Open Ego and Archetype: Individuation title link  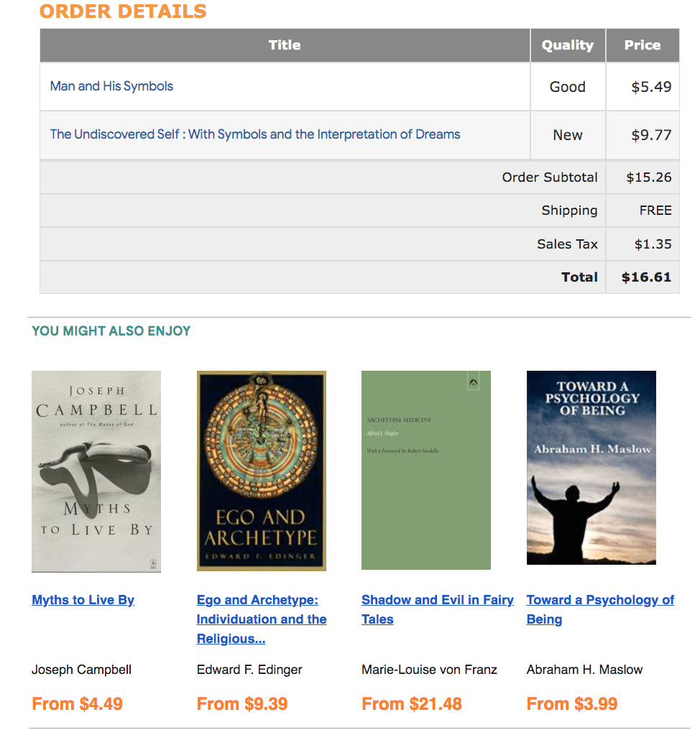(x=262, y=619)
